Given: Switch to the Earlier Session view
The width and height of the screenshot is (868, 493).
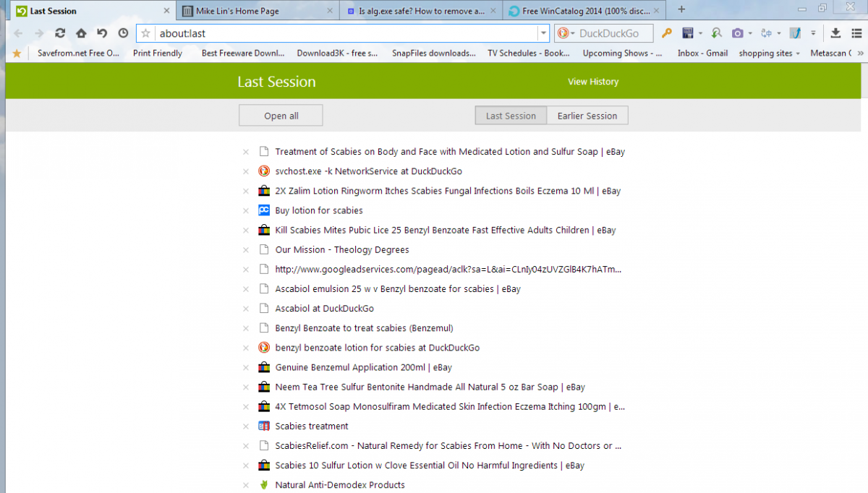Looking at the screenshot, I should pos(587,116).
